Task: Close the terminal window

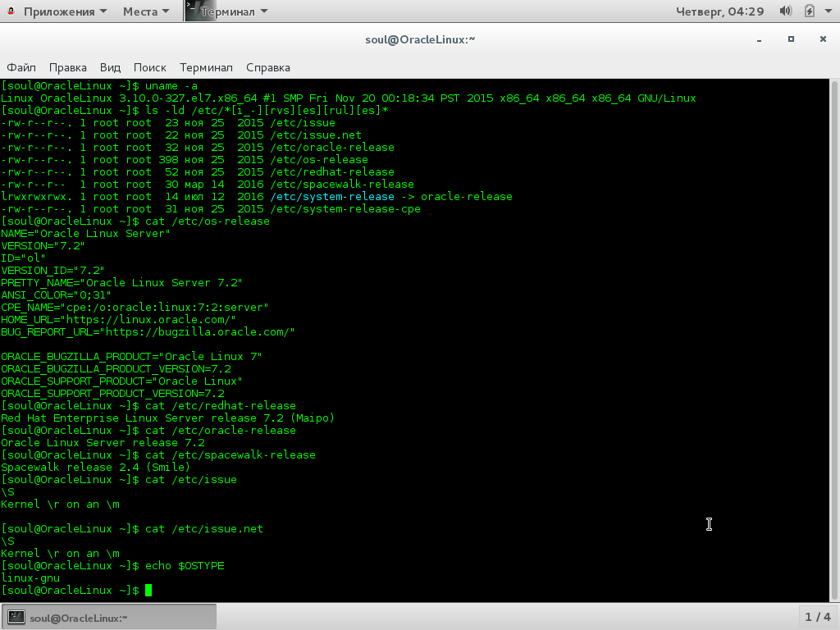Action: [823, 39]
